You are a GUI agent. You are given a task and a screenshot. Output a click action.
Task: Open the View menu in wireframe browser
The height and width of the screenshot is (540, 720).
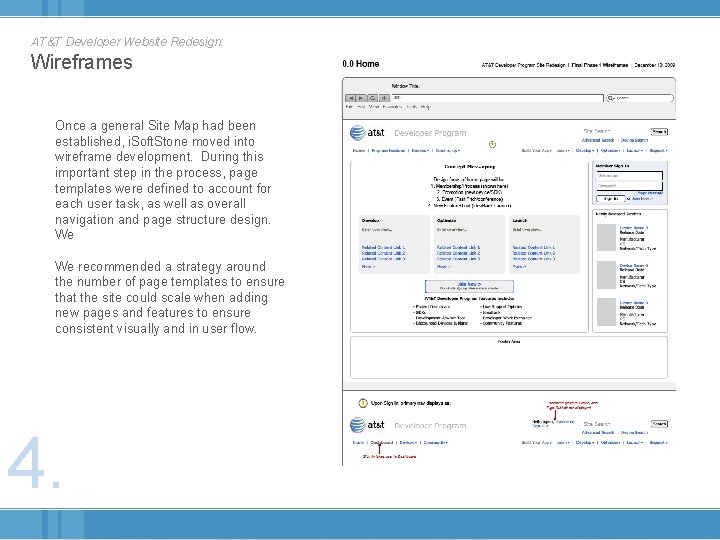coord(374,107)
